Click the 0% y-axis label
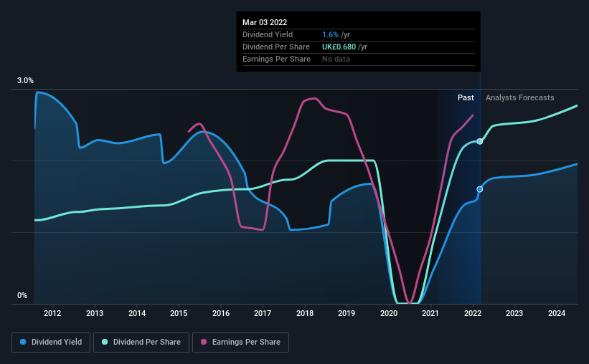 [22, 295]
